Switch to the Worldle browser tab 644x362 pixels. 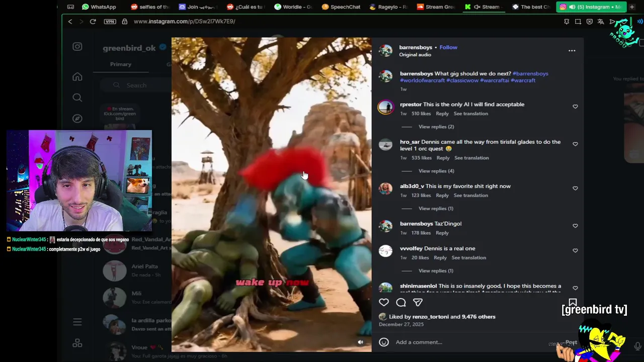click(294, 7)
